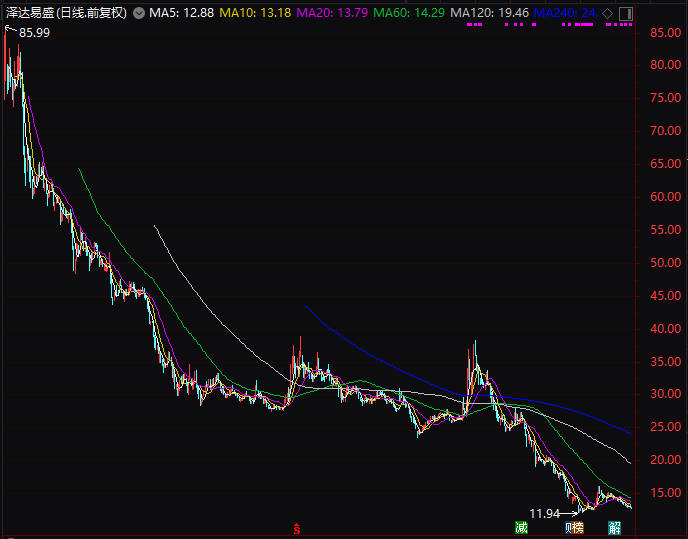The image size is (688, 539).
Task: Click the red S marker on timeline
Action: point(296,527)
